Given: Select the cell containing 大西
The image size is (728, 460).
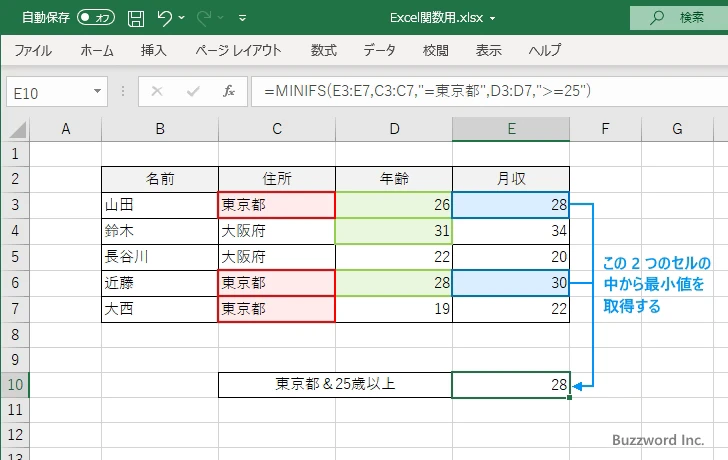Looking at the screenshot, I should (160, 309).
